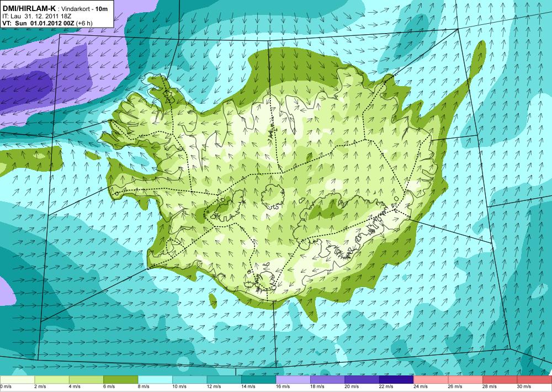Click the 'Vindarkort - 10m' label
The image size is (552, 392).
click(84, 9)
